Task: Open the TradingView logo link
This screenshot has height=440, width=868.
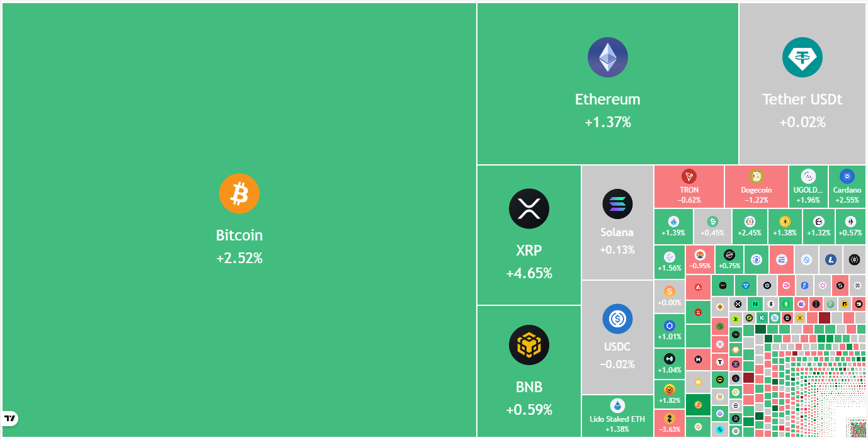Action: 10,418
